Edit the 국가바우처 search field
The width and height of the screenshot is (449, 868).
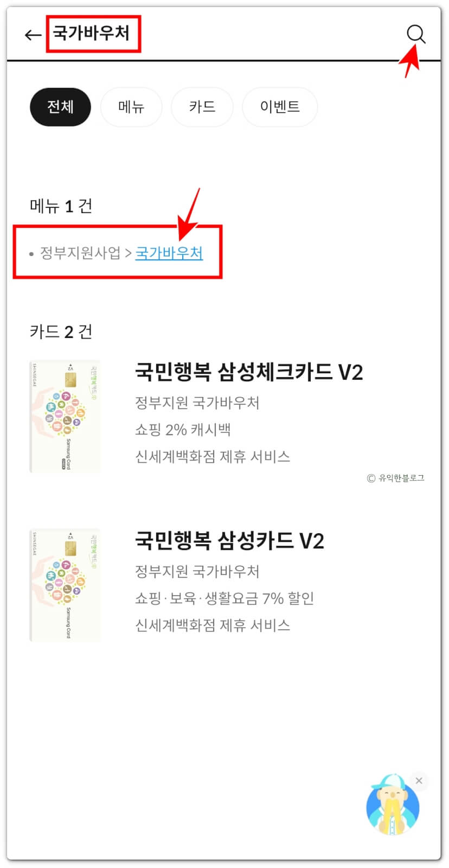pos(91,34)
